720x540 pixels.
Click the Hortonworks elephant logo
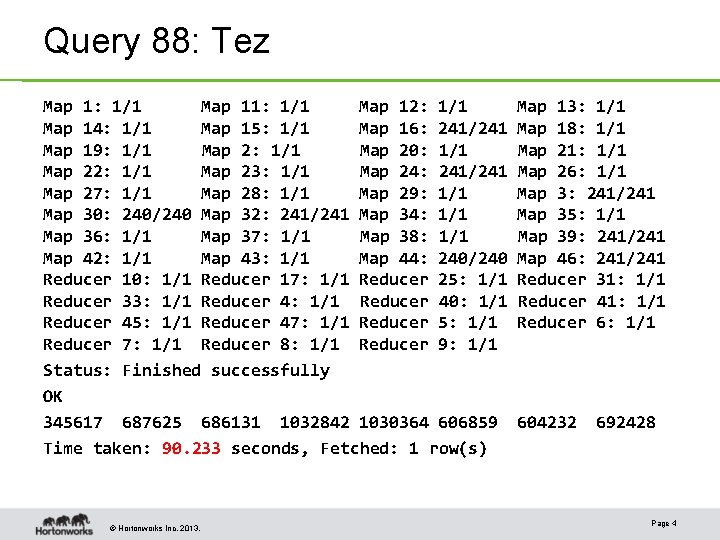(64, 524)
